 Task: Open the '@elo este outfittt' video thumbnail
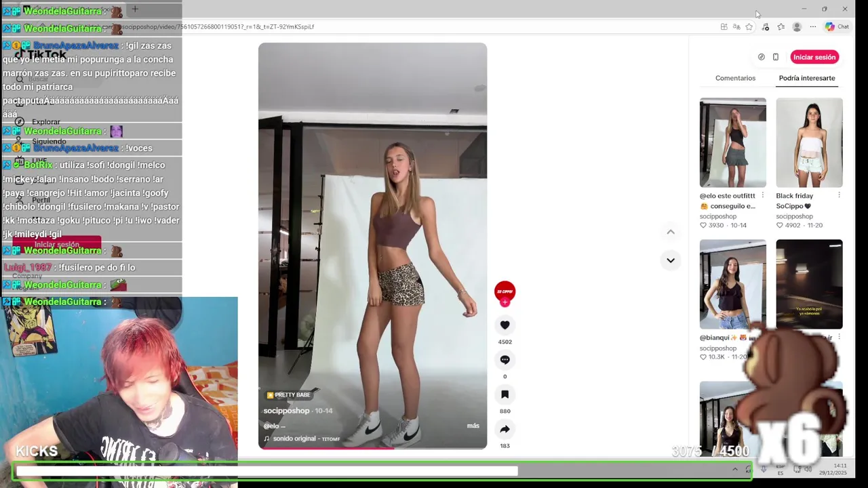[x=733, y=142]
